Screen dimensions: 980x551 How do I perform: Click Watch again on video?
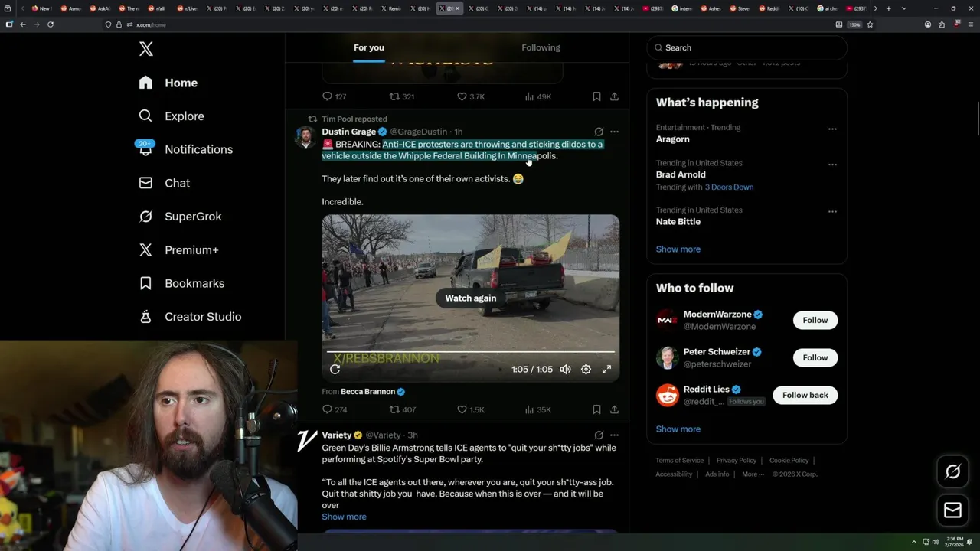pyautogui.click(x=471, y=298)
